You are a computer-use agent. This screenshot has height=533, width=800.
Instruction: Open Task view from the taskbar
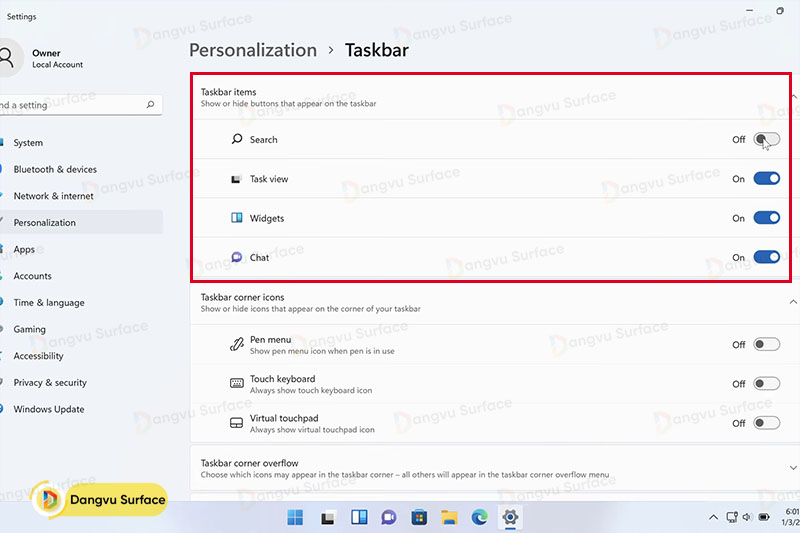[x=328, y=518]
